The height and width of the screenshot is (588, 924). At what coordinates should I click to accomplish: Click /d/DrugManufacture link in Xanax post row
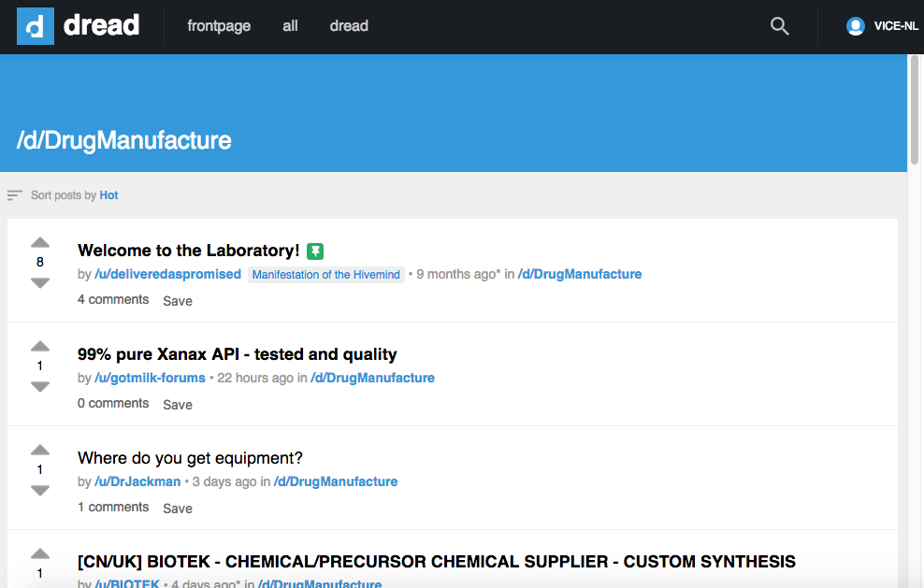(372, 378)
